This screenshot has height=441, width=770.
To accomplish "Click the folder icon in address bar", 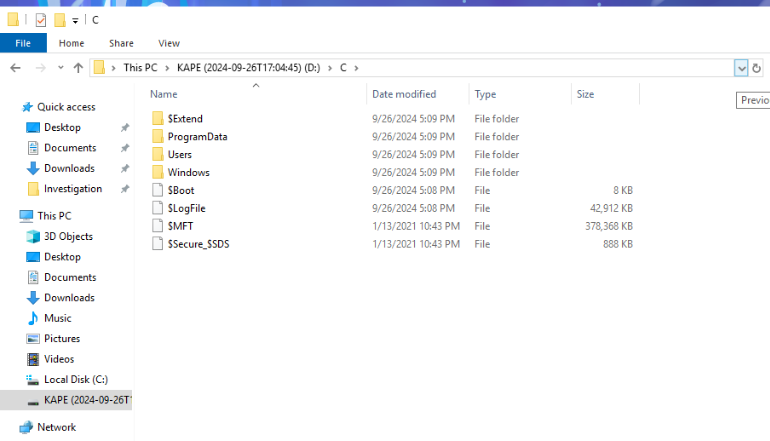I will point(99,67).
